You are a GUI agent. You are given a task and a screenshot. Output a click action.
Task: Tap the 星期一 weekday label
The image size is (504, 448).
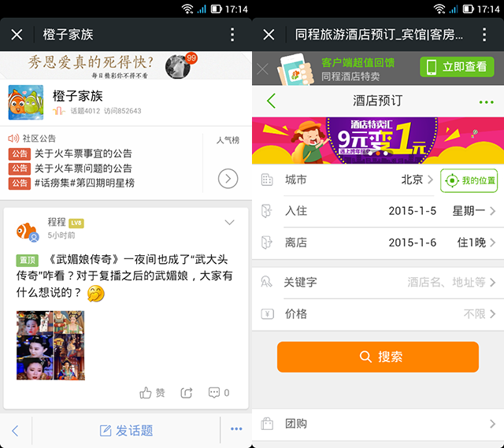469,211
